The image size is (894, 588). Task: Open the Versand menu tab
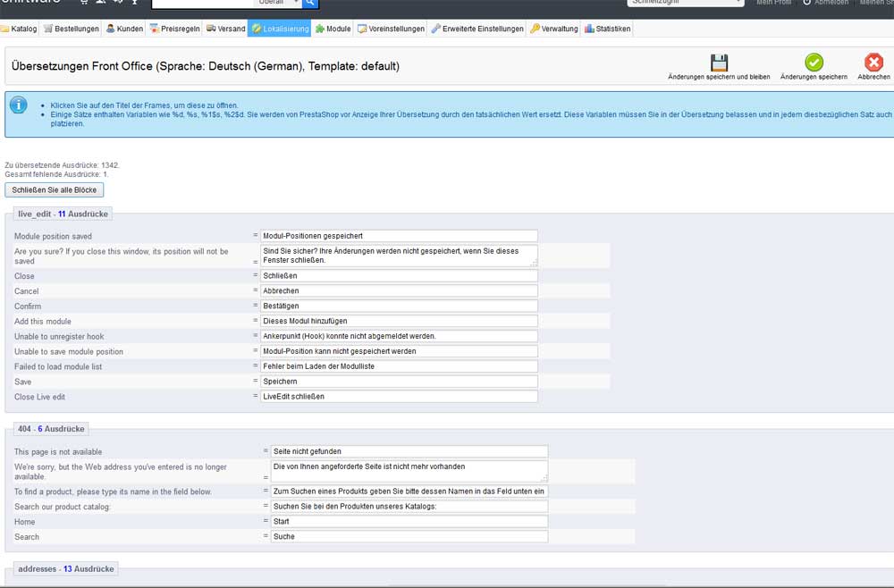pos(226,29)
